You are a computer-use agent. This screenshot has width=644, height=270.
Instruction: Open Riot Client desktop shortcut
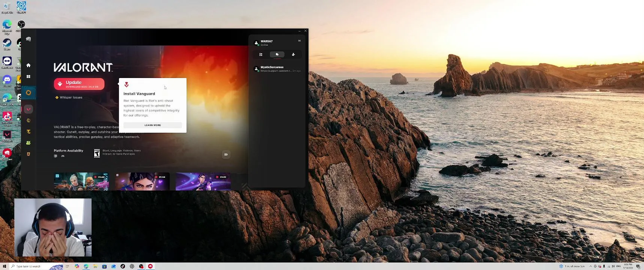[7, 154]
